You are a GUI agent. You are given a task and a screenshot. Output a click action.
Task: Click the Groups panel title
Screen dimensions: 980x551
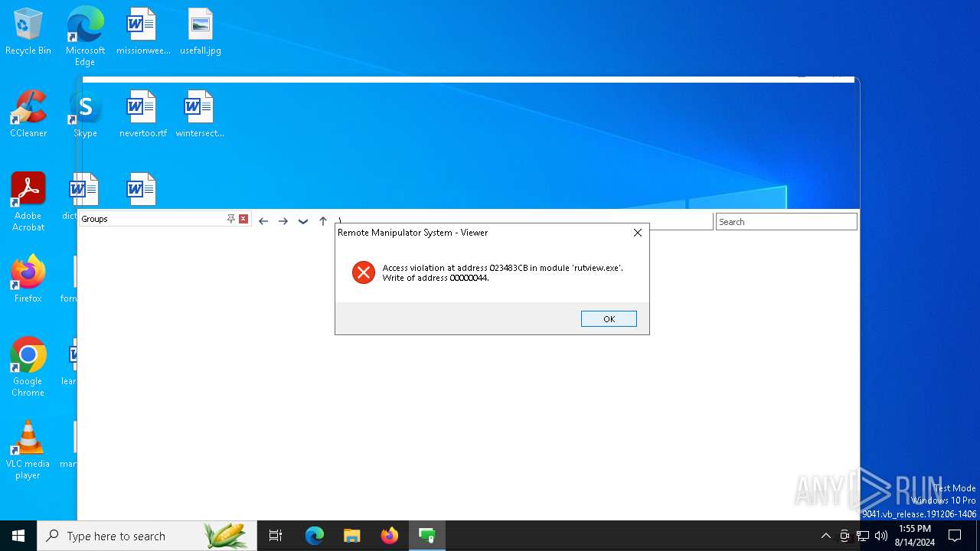[95, 219]
